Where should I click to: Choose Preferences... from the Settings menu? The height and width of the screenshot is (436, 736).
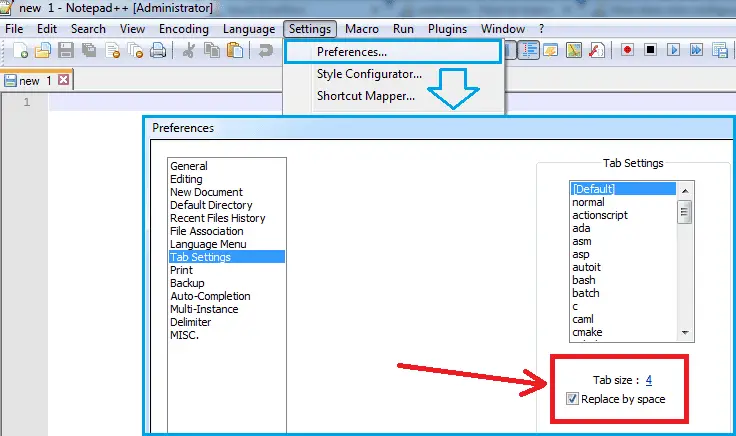coord(393,52)
